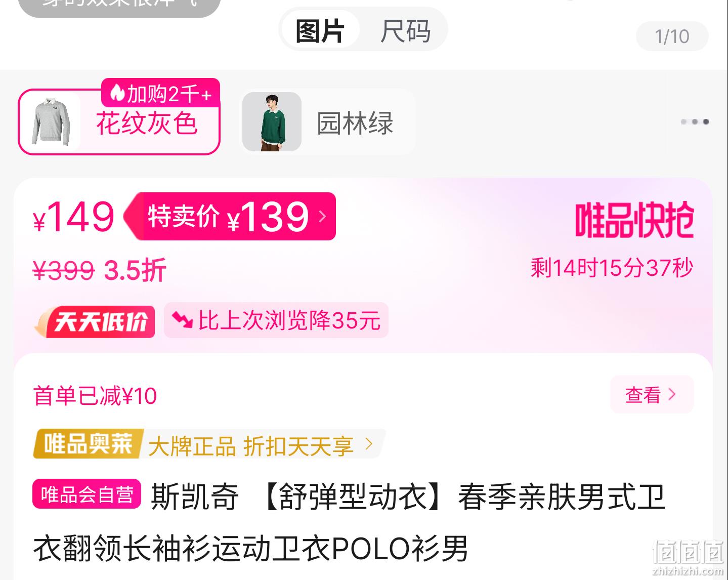The height and width of the screenshot is (580, 728).
Task: Select the 园林绿 color option
Action: [x=328, y=122]
